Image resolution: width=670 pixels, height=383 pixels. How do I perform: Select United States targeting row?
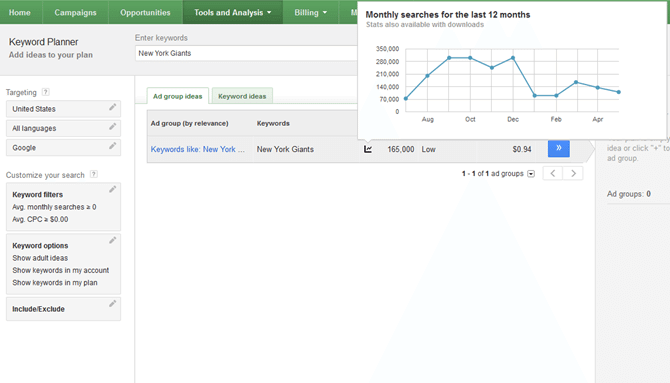point(63,109)
